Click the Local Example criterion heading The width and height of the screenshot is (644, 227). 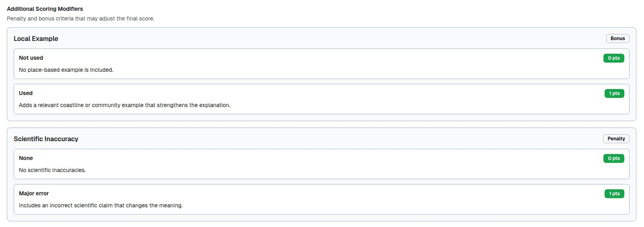tap(36, 39)
